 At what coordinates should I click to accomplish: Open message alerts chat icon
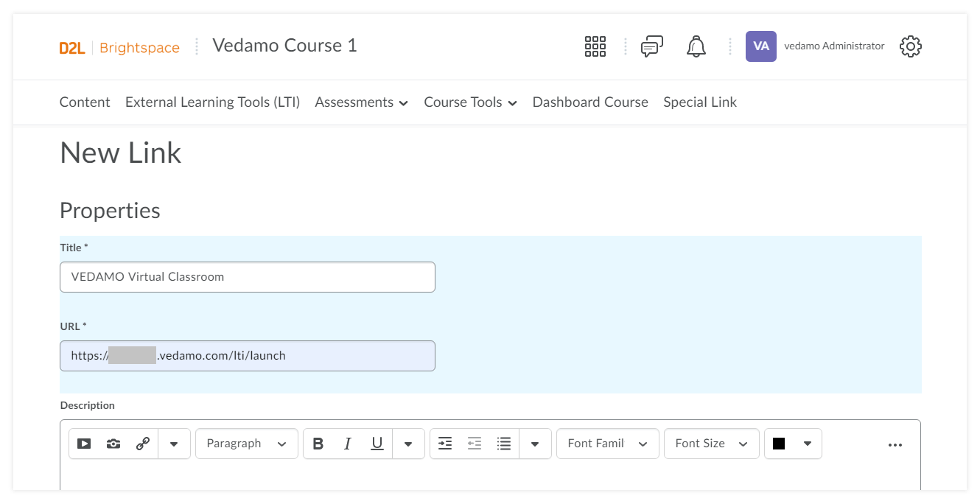click(652, 46)
